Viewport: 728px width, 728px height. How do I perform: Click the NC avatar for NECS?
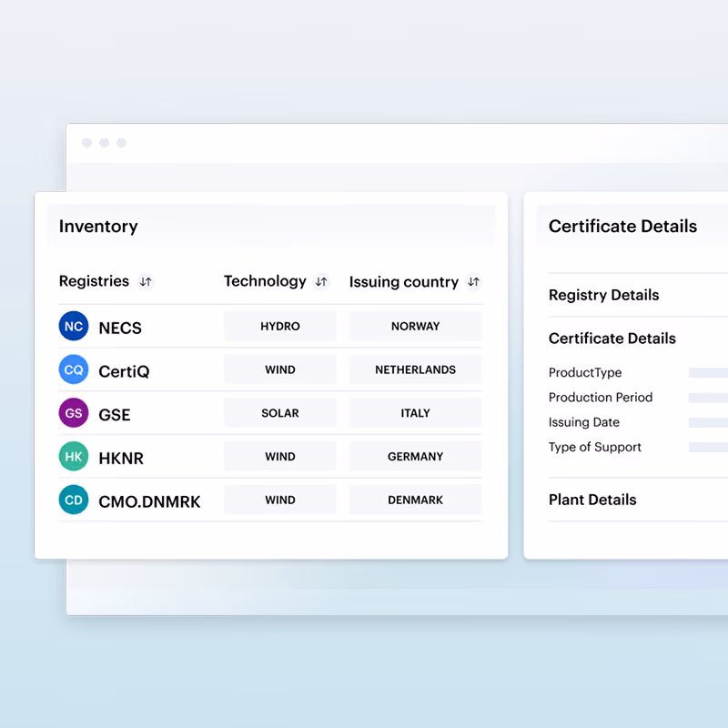[74, 327]
